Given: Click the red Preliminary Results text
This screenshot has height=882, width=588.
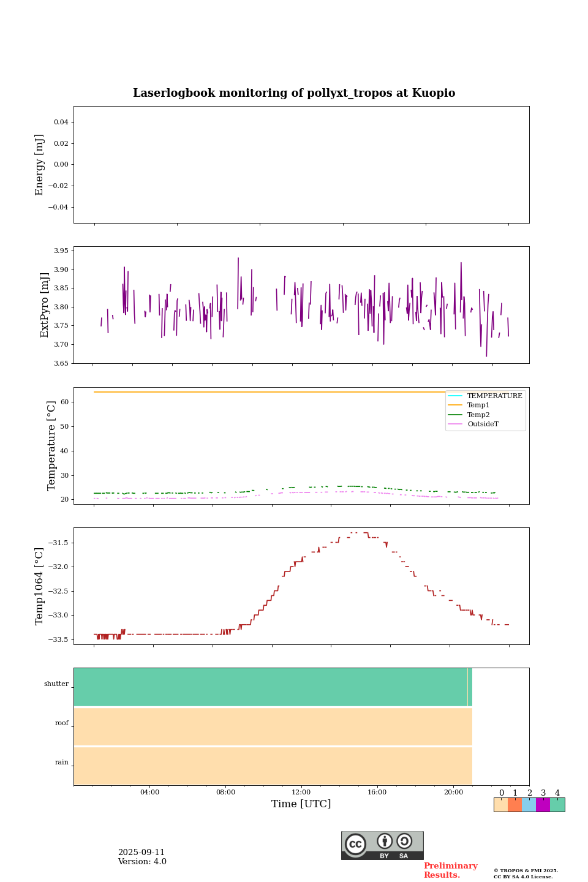Looking at the screenshot, I should pyautogui.click(x=450, y=870).
